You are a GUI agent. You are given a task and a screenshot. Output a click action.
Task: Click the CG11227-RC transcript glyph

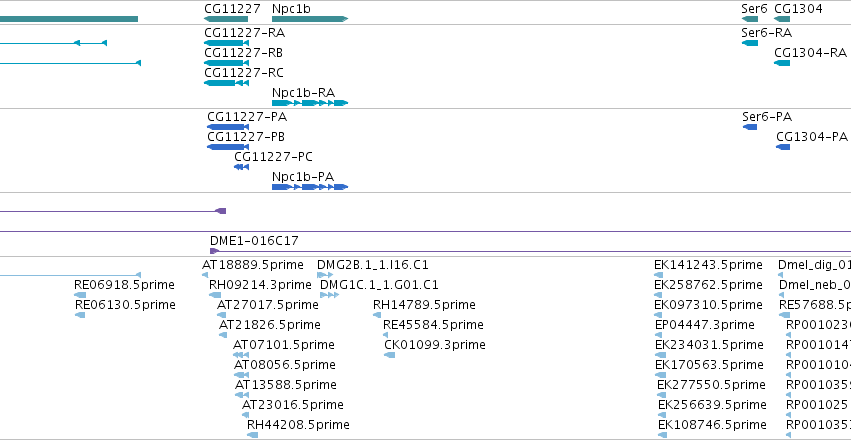pyautogui.click(x=226, y=83)
